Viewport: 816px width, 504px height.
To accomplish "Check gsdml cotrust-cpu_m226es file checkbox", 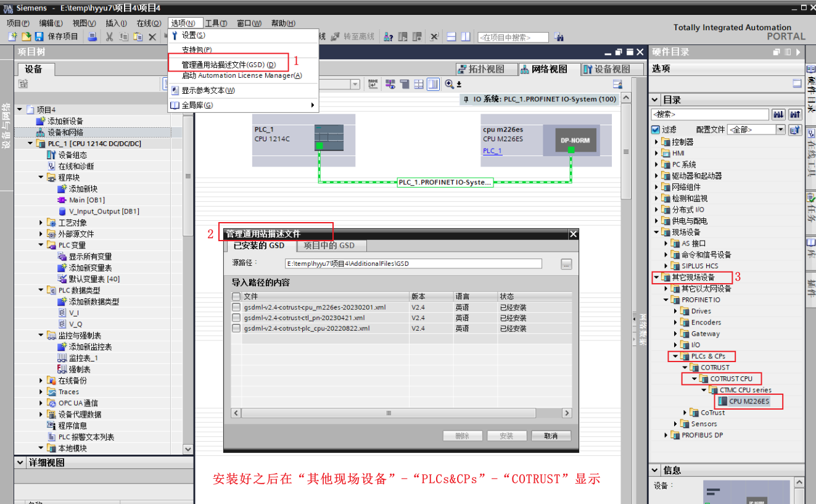I will [236, 307].
